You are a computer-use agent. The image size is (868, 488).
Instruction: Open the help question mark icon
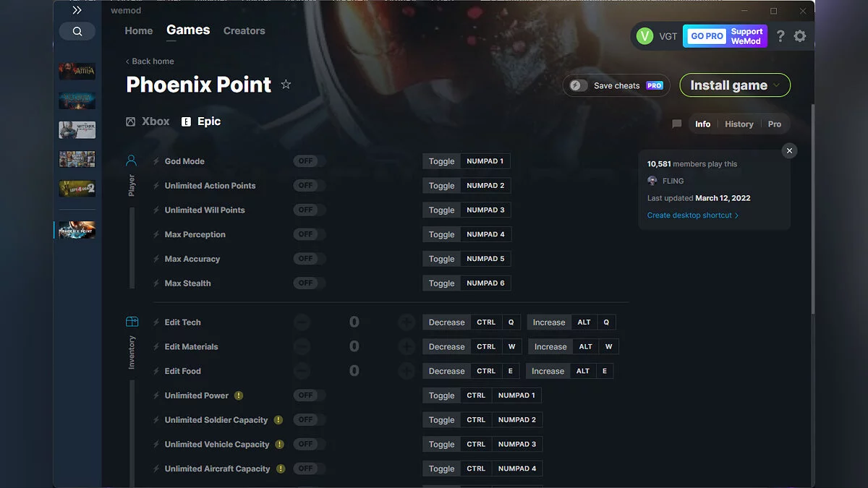(780, 36)
